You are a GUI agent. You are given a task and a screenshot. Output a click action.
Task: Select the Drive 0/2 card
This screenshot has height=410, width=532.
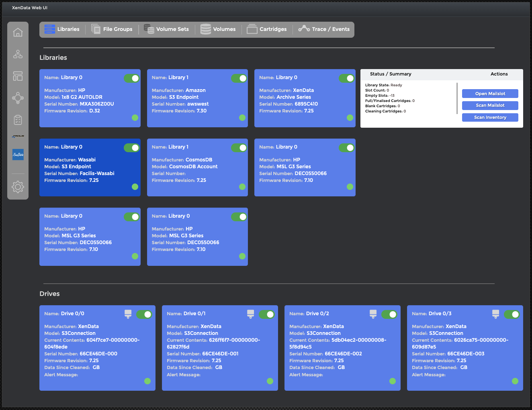click(342, 348)
